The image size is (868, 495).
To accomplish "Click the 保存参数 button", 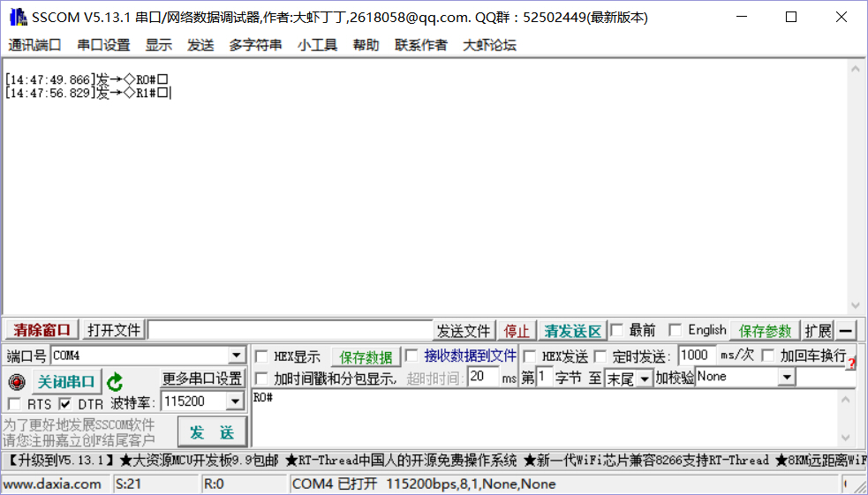I will point(765,331).
